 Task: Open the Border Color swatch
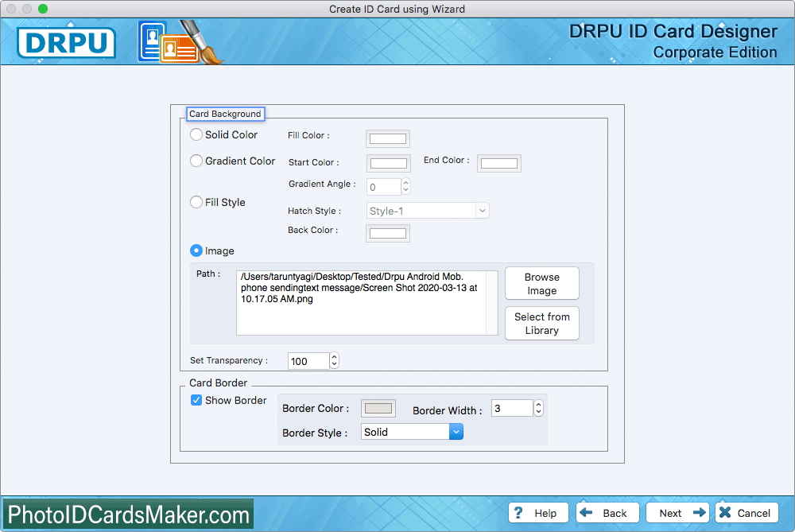pos(378,408)
